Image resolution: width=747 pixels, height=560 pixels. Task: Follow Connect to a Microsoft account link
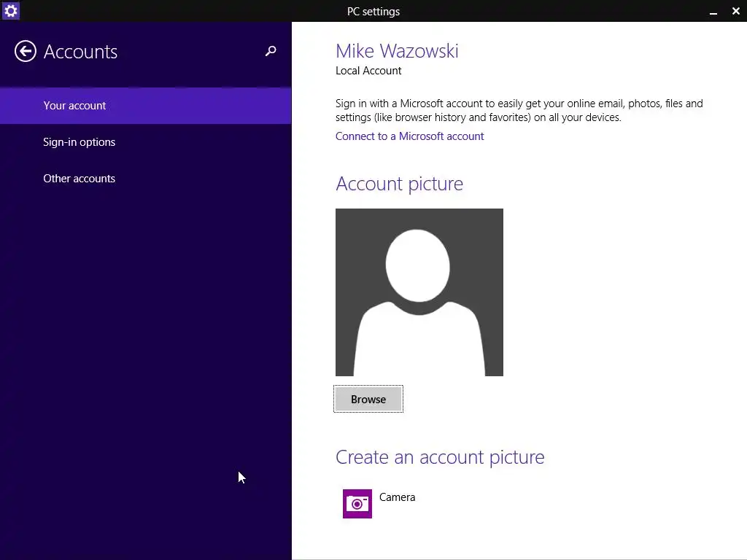(410, 136)
